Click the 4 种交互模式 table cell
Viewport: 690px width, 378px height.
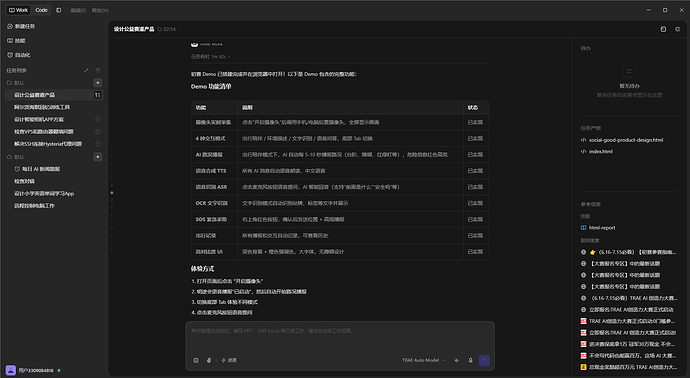(x=214, y=138)
